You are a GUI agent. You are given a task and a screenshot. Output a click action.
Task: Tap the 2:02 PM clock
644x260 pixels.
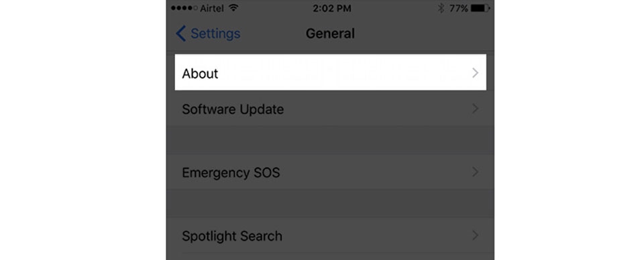(332, 8)
